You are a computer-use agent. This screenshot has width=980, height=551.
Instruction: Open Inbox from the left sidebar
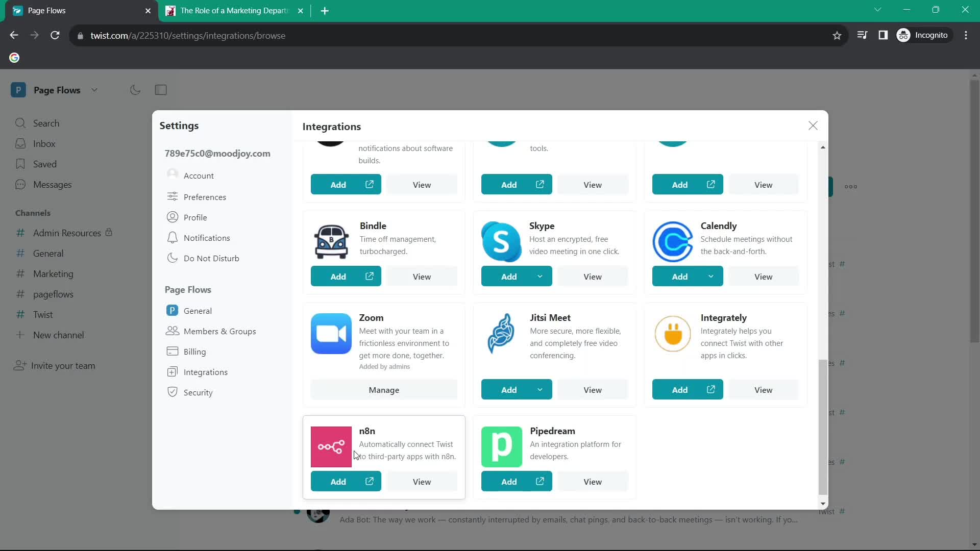coord(44,144)
